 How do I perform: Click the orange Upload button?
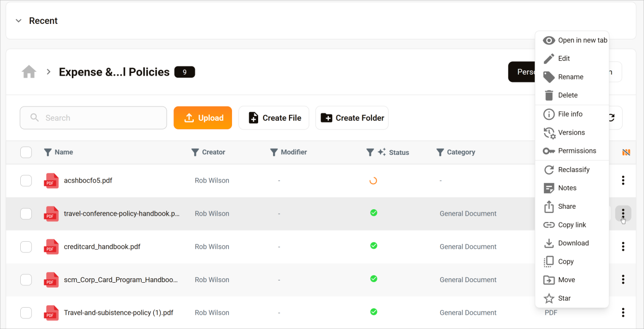203,118
